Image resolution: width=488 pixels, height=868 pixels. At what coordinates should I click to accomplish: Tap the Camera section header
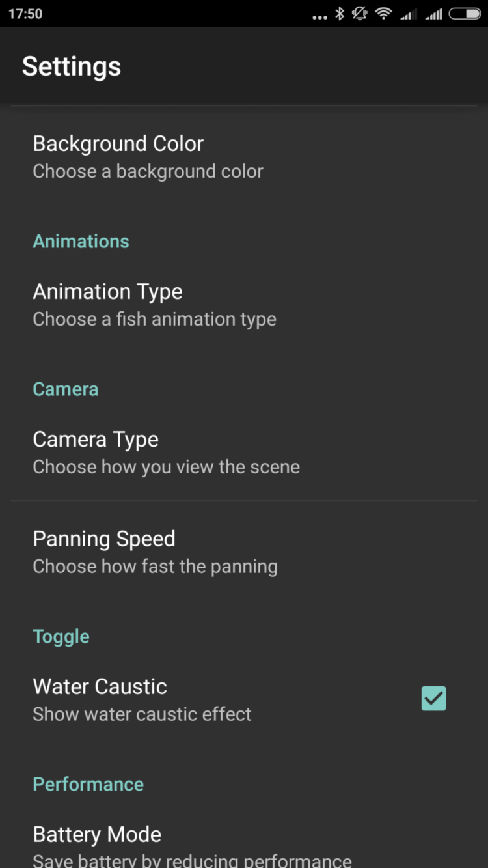click(x=66, y=389)
